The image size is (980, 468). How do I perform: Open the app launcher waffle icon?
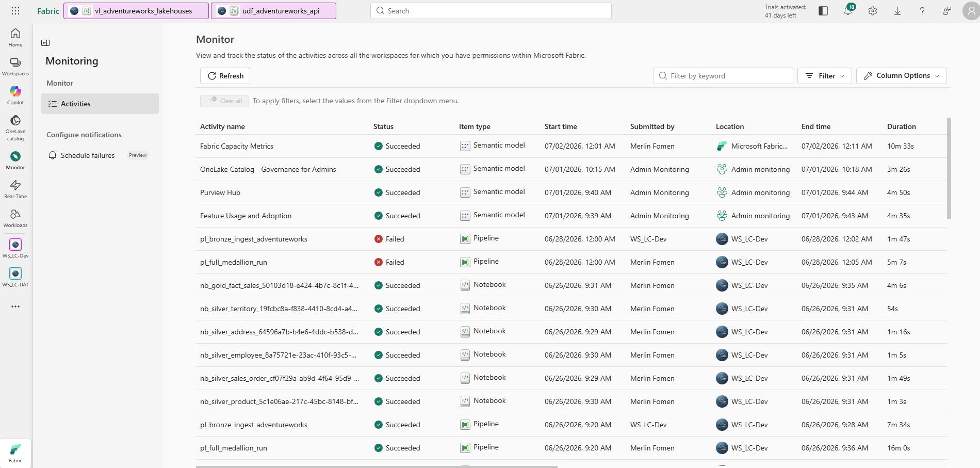pos(15,11)
